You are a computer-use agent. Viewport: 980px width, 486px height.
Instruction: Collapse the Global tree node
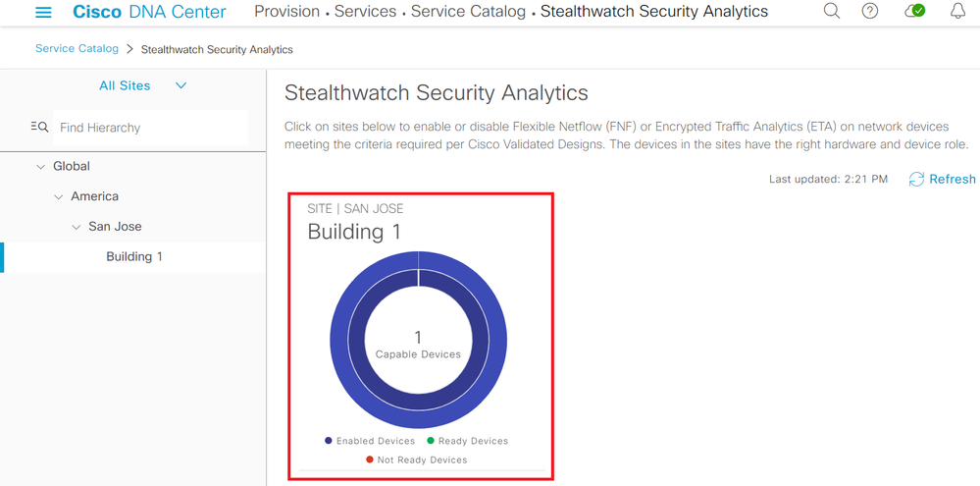coord(40,167)
